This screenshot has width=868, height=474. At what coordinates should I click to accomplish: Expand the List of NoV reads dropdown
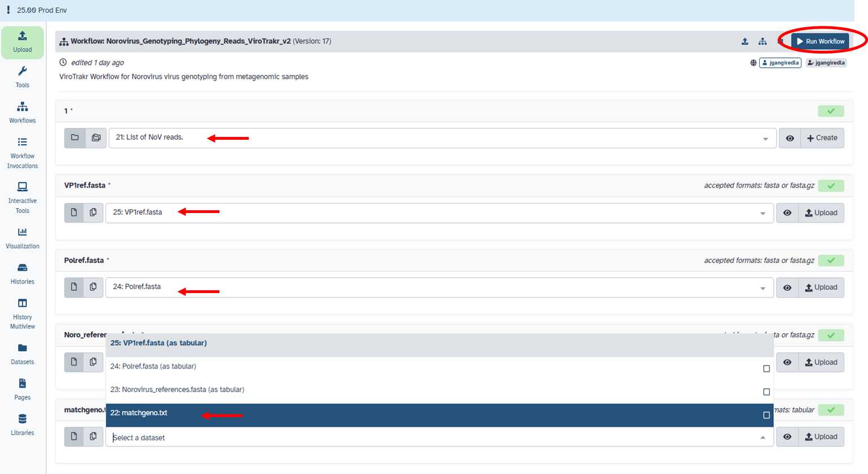coord(765,139)
